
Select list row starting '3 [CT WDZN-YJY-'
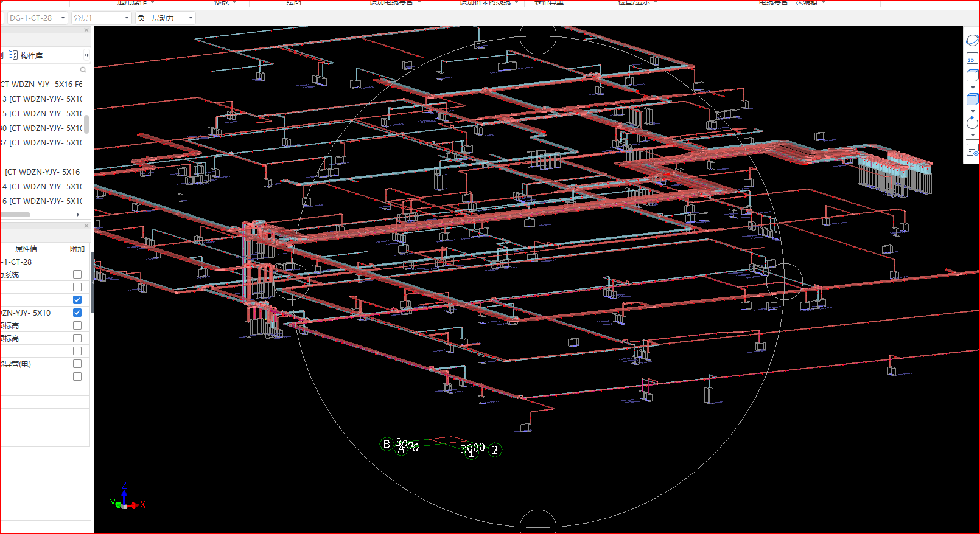pos(41,99)
